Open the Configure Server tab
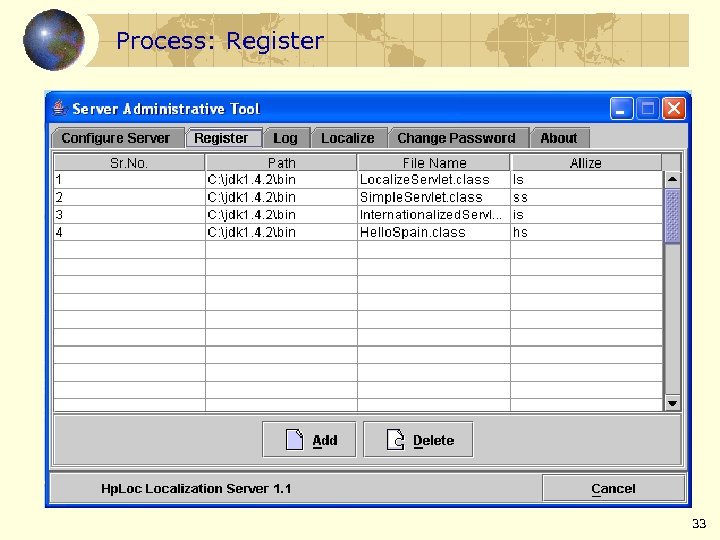 coord(116,138)
